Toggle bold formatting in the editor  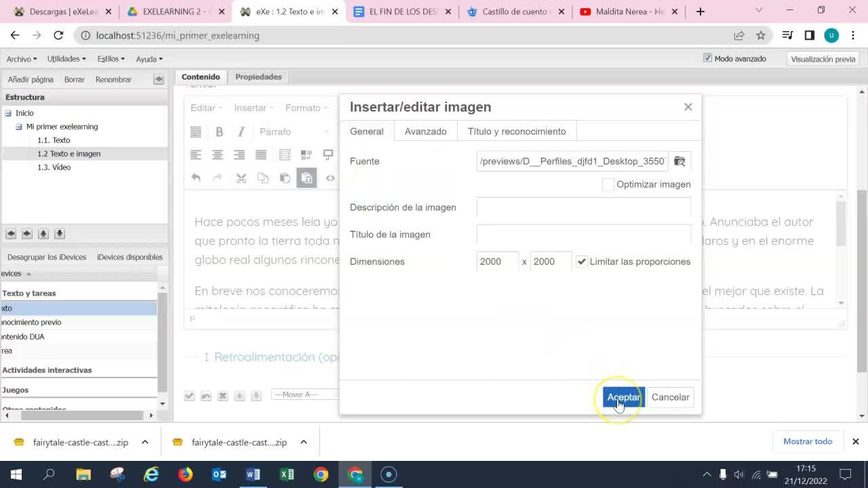coord(219,131)
